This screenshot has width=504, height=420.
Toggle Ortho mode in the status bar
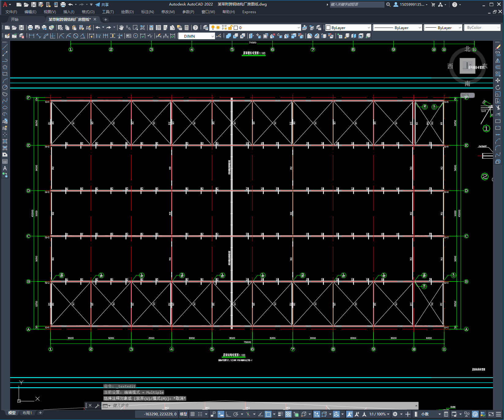228,414
